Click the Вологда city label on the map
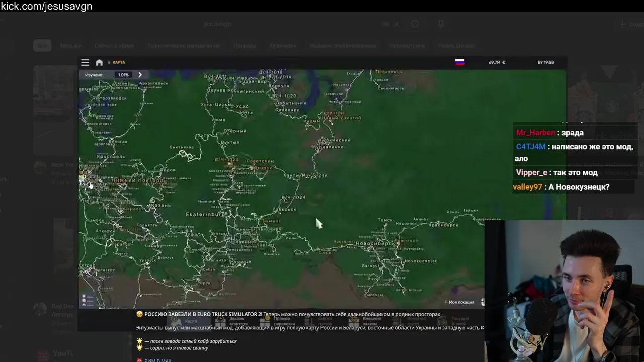Image resolution: width=644 pixels, height=362 pixels. 118,142
